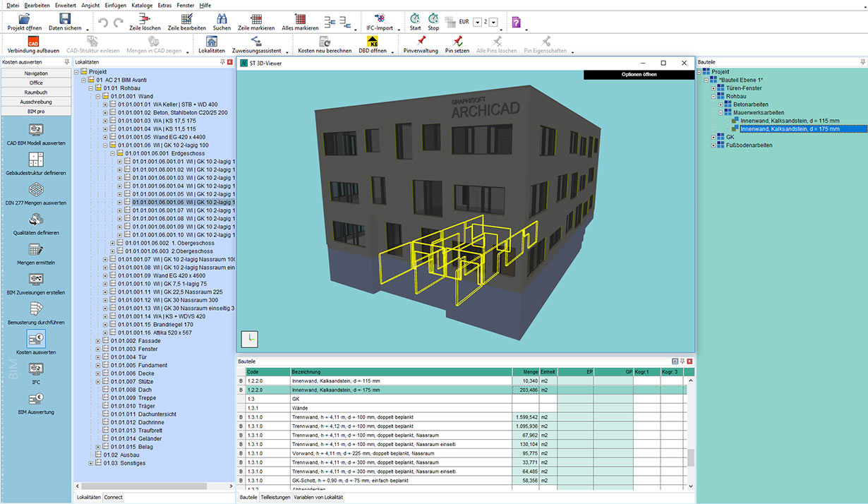Click the redo arrow in the toolbar

(119, 23)
